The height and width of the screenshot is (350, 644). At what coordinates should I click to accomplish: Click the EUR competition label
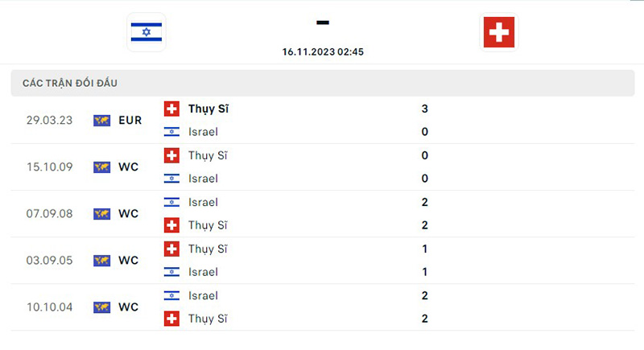click(130, 121)
